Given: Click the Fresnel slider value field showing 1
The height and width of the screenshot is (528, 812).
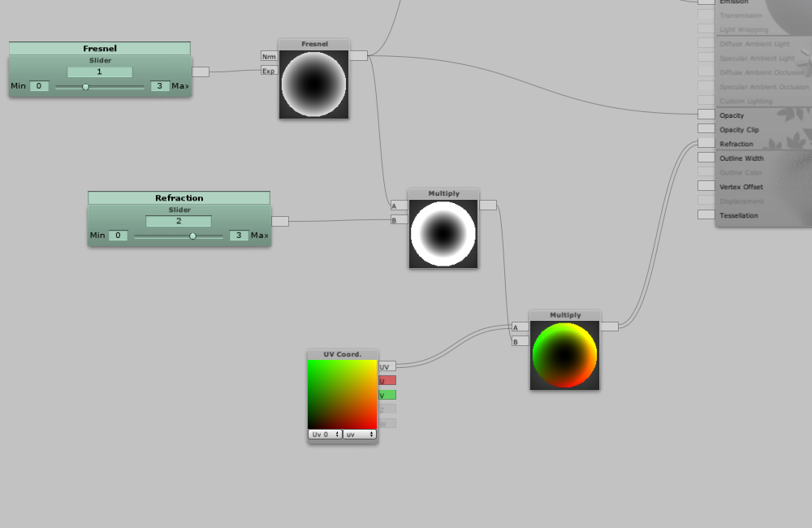Looking at the screenshot, I should point(99,71).
